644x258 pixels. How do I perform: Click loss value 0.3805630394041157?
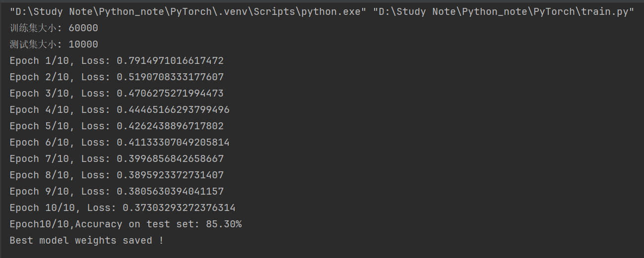[170, 192]
